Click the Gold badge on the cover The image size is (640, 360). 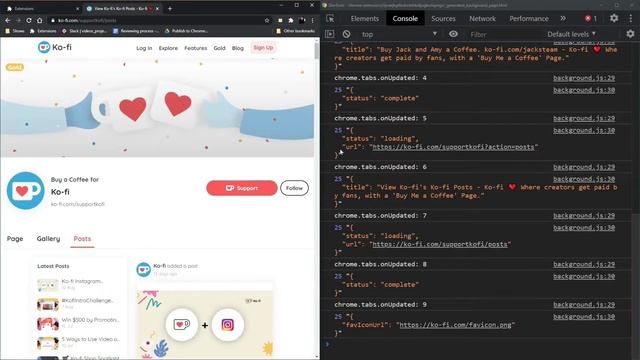(x=15, y=67)
